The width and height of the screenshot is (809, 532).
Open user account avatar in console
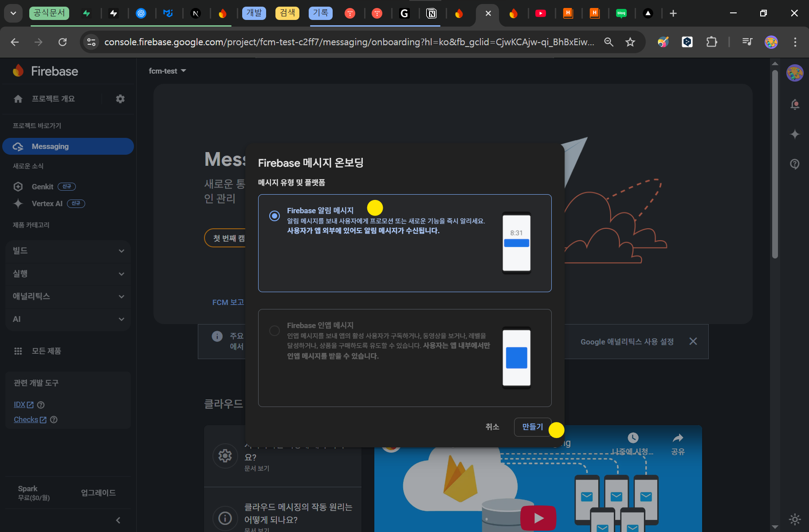795,73
